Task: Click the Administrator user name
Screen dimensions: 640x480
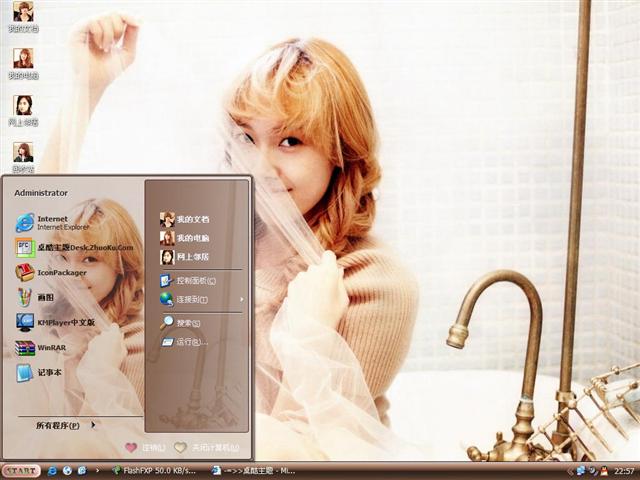Action: (x=41, y=193)
